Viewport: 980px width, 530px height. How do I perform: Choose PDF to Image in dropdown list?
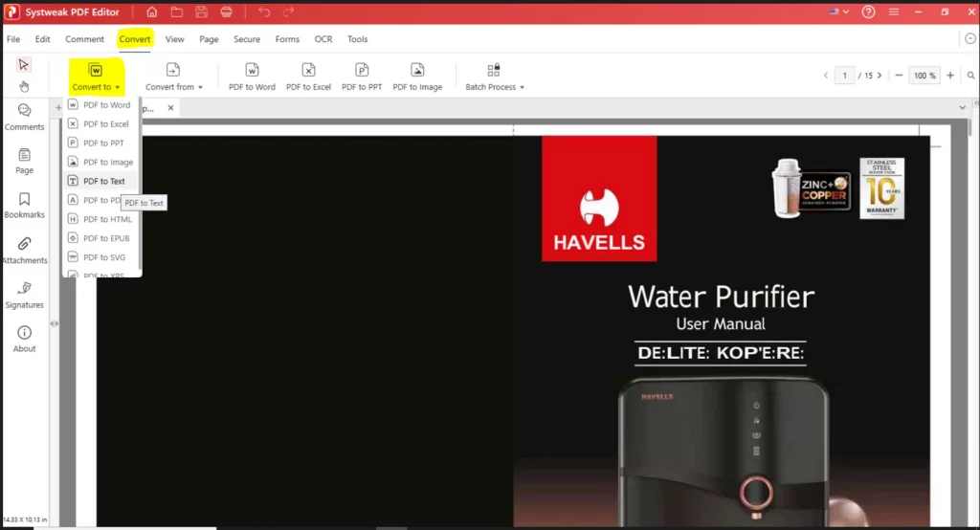click(100, 162)
